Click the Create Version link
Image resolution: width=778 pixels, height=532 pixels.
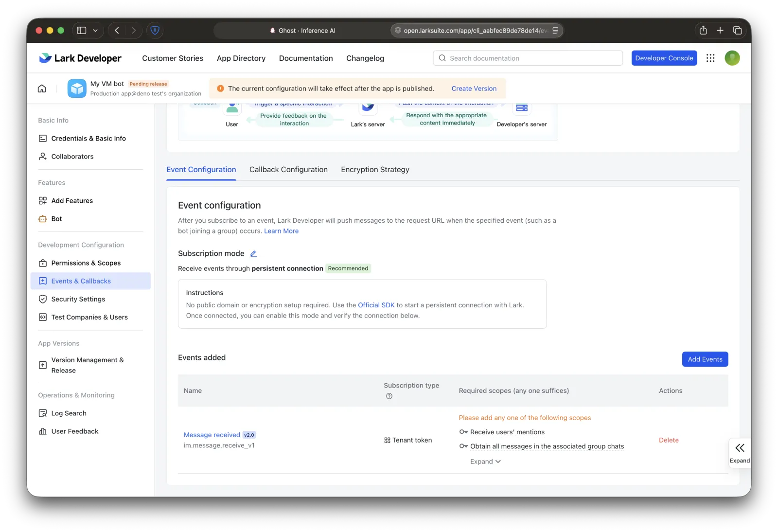point(474,89)
